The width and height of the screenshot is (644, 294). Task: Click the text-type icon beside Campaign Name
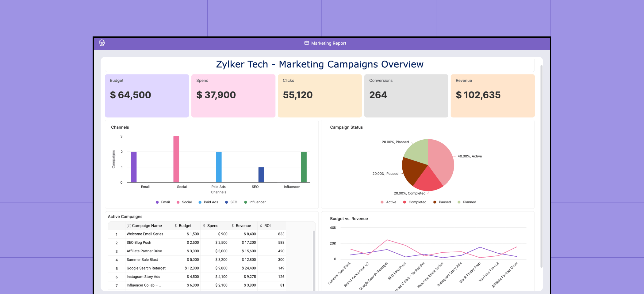(129, 226)
